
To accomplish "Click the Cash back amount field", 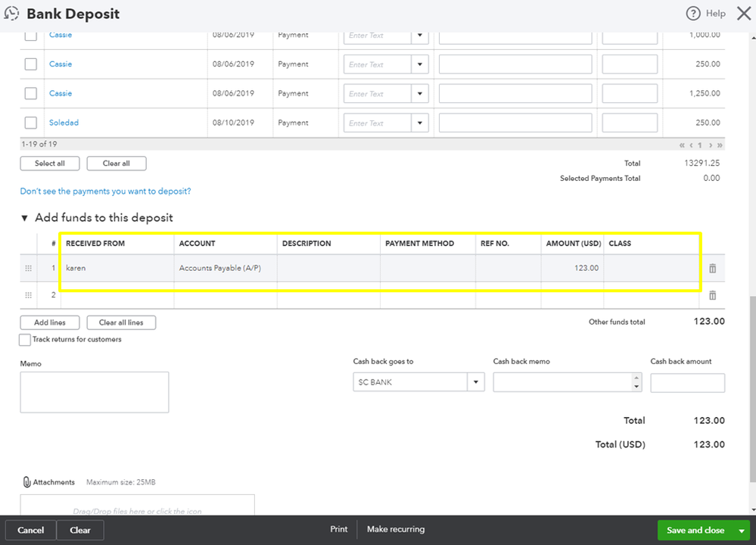I will pos(688,383).
